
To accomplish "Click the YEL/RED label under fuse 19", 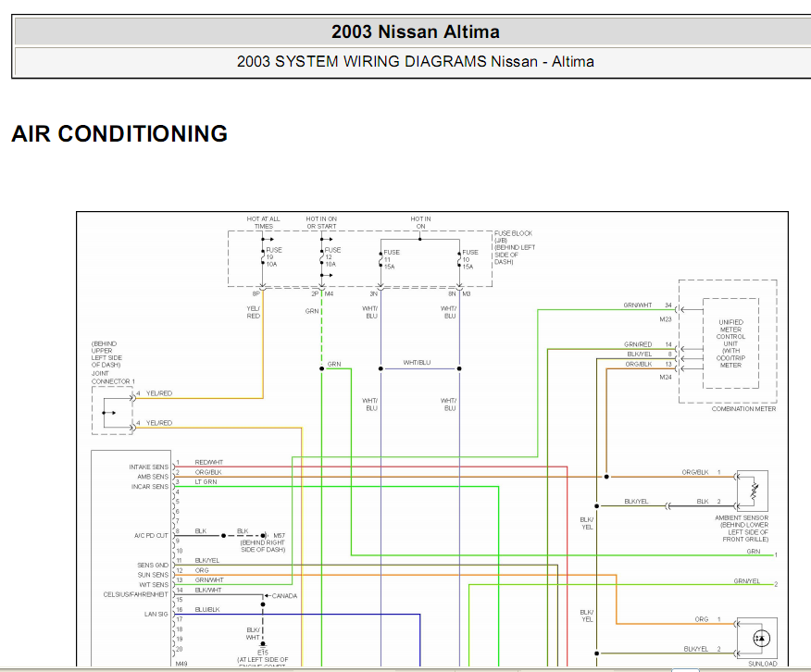I will coord(254,312).
